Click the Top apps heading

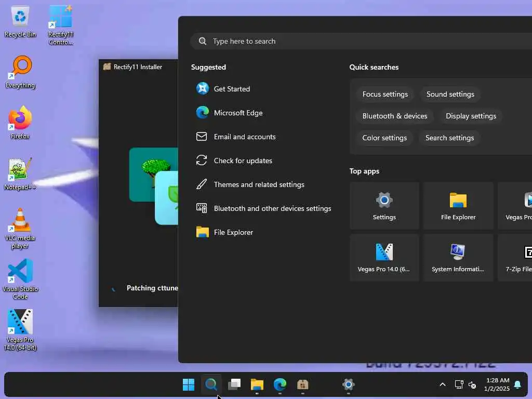pos(364,171)
